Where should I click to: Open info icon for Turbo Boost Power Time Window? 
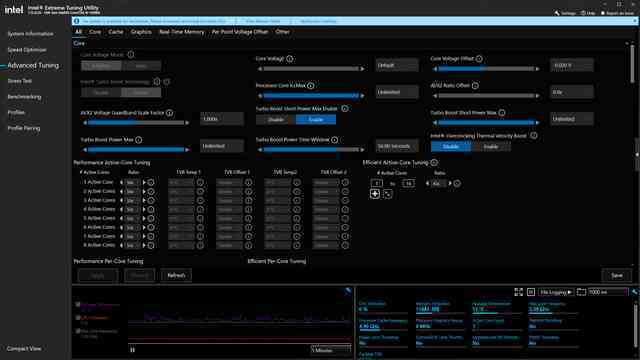click(x=335, y=140)
